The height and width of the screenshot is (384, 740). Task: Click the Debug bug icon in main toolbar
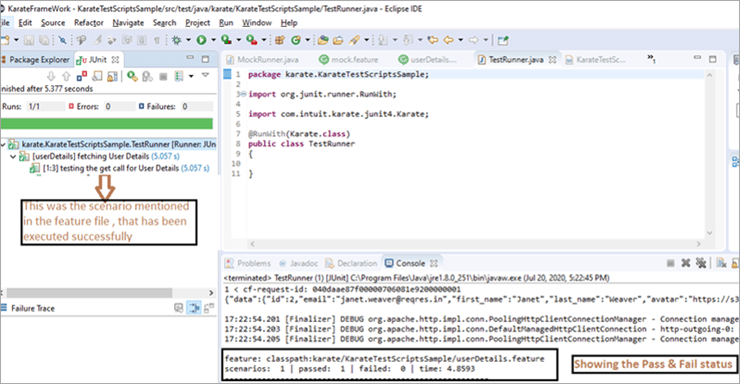[x=177, y=40]
